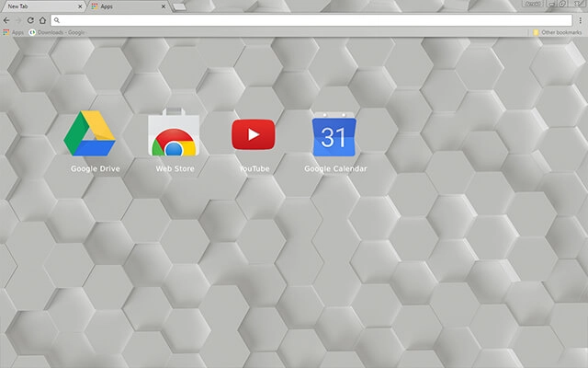Click the profile name button in title bar

click(532, 4)
